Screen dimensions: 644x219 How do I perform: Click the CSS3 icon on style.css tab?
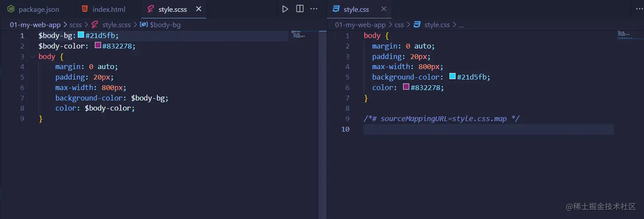tap(336, 9)
